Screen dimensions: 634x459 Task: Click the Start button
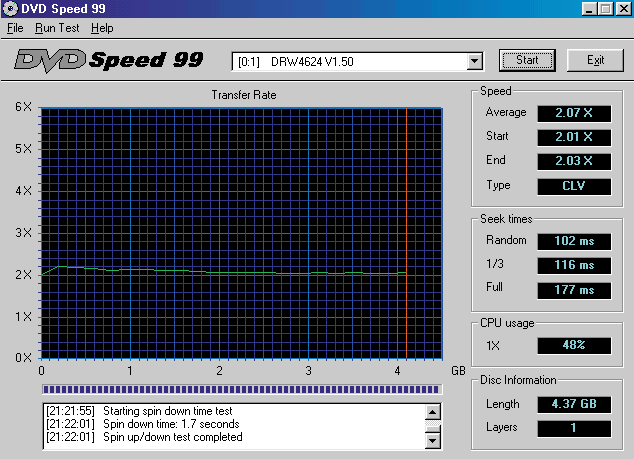click(527, 61)
